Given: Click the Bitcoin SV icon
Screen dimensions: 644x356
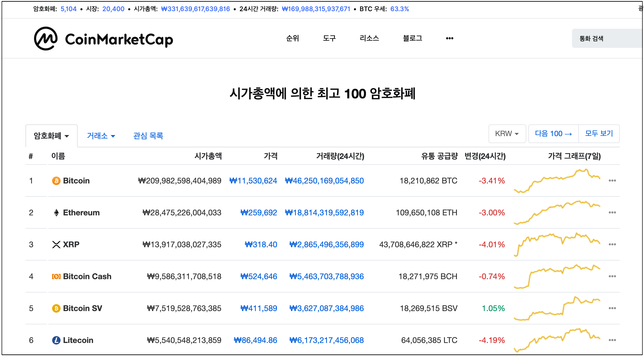Looking at the screenshot, I should coord(56,308).
